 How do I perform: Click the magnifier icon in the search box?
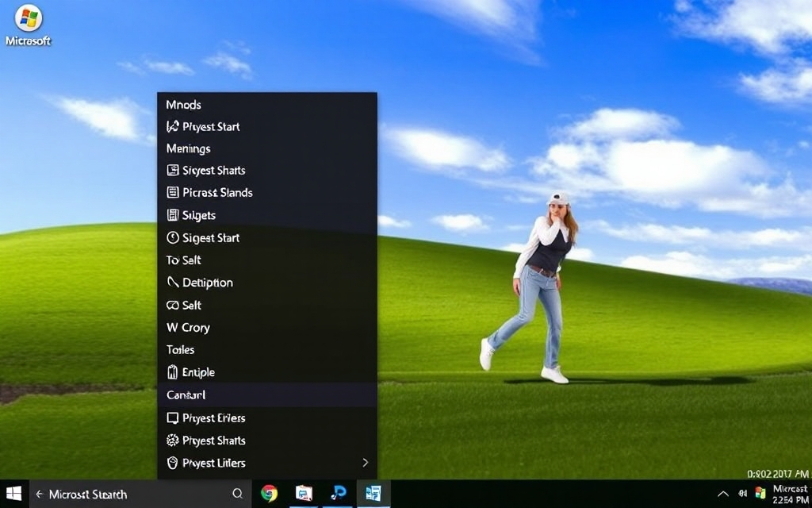(237, 494)
